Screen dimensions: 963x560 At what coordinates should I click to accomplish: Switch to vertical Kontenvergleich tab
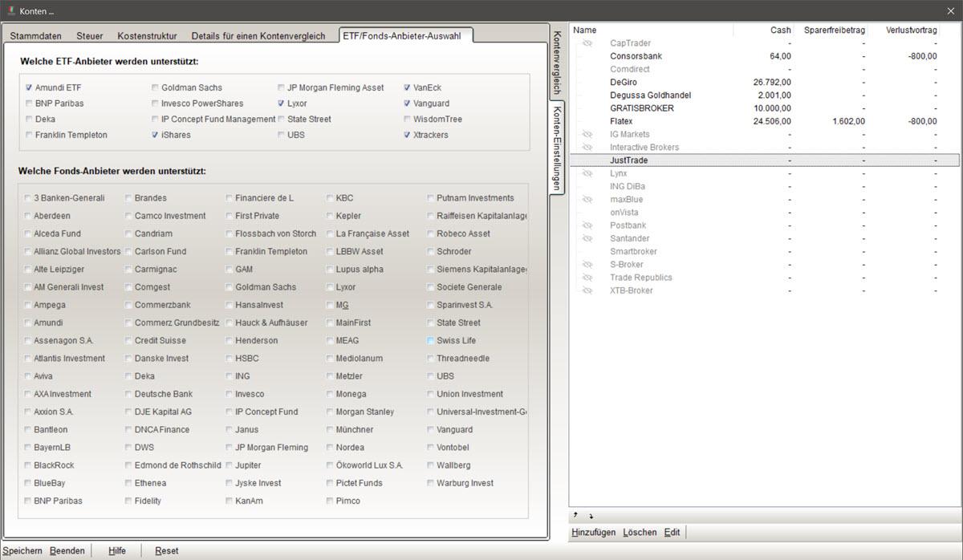pos(557,63)
